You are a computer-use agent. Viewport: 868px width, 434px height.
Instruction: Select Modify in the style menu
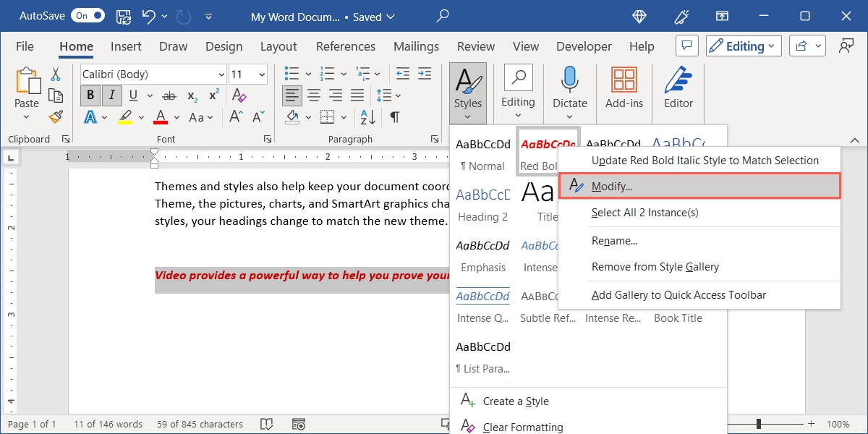click(x=610, y=185)
